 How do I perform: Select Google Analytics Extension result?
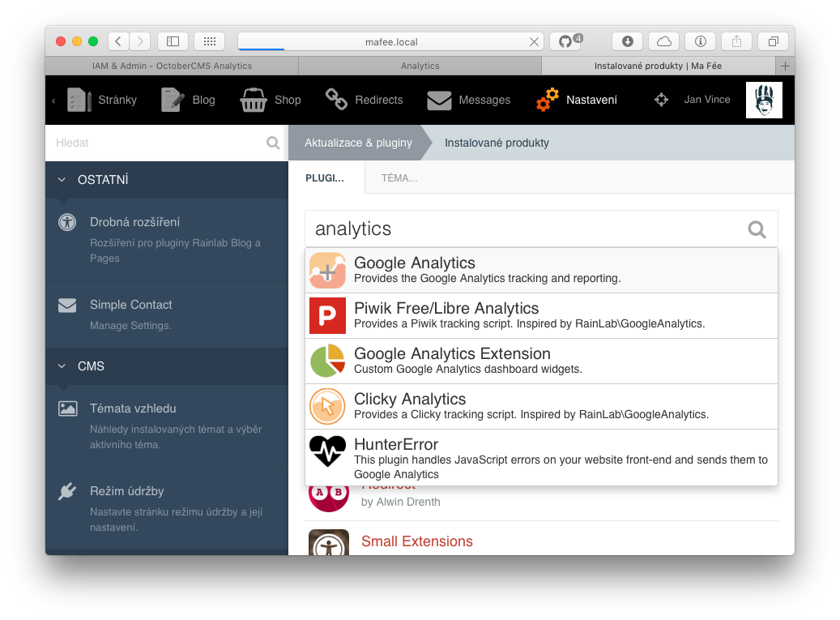point(541,361)
